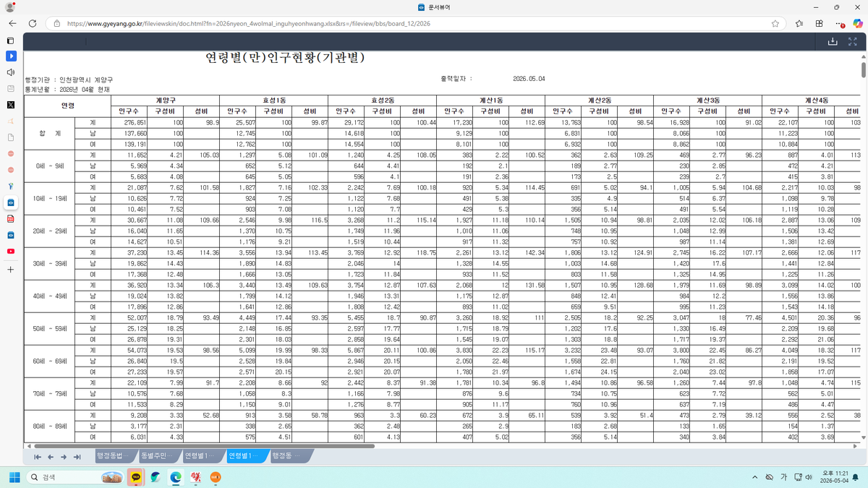This screenshot has height=488, width=868.
Task: Open the Edge profile avatar
Action: point(10,7)
